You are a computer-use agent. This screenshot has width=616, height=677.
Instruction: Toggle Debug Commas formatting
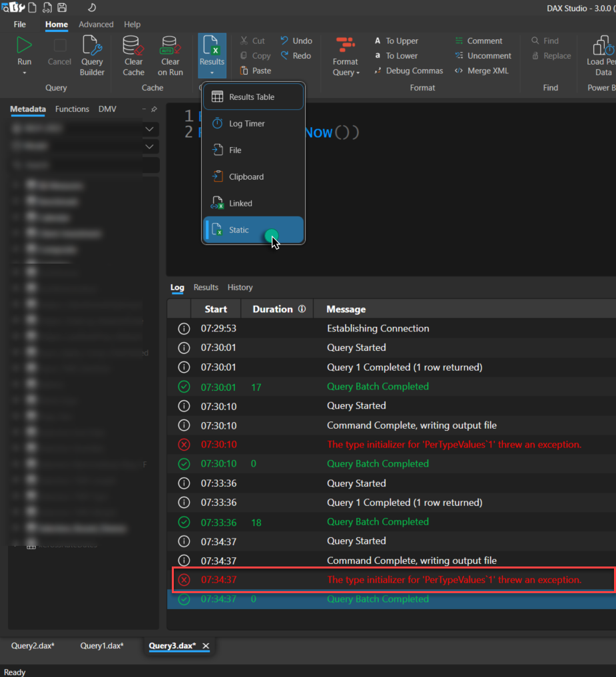[408, 71]
